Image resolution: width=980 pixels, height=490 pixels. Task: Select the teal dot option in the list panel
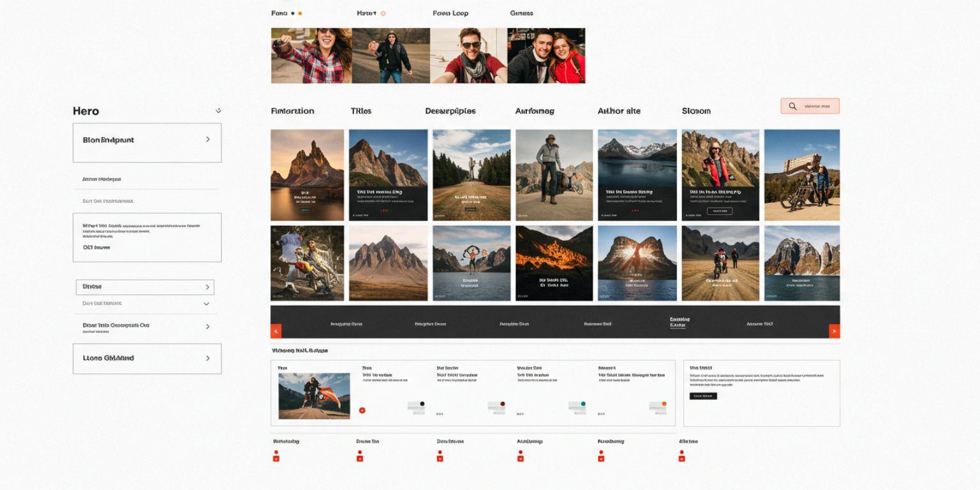coord(583,403)
